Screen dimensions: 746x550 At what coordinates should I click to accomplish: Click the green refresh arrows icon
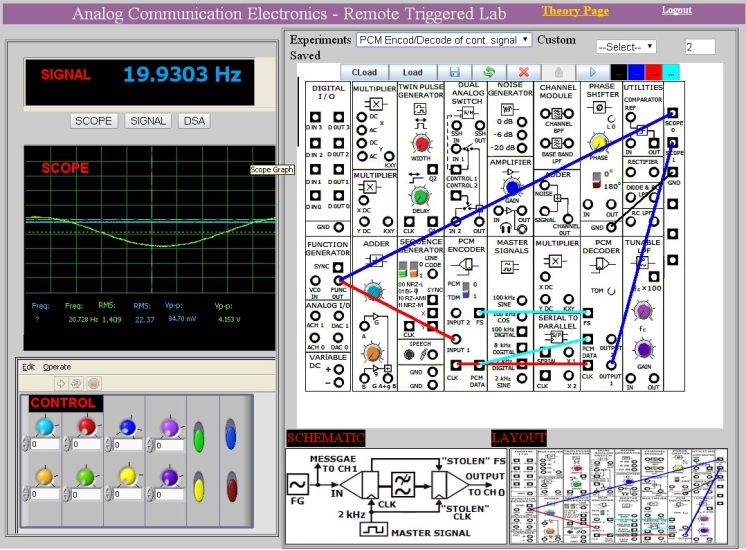click(x=490, y=72)
